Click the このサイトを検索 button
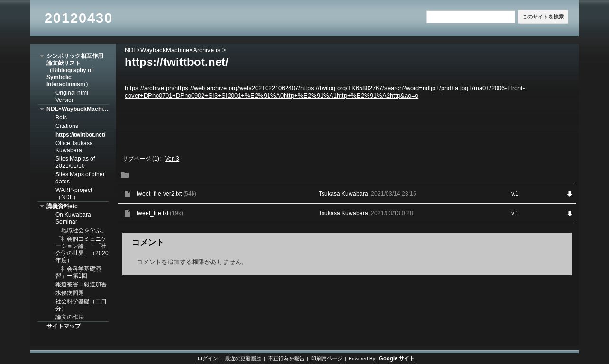This screenshot has width=609, height=364. tap(543, 17)
